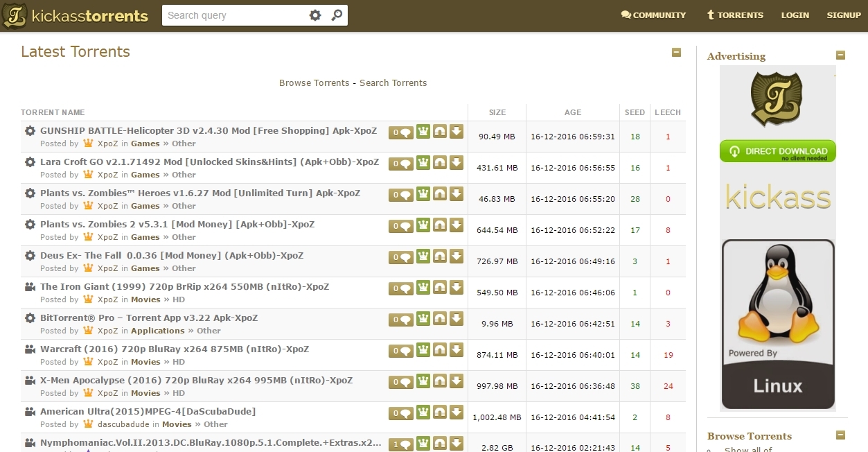Viewport: 868px width, 452px height.
Task: Download torrent file for X-Men Apocalypse
Action: 457,381
